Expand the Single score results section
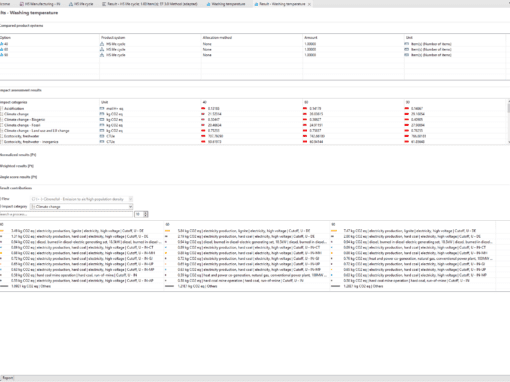Viewport: 510px width, 382px height. (x=18, y=177)
